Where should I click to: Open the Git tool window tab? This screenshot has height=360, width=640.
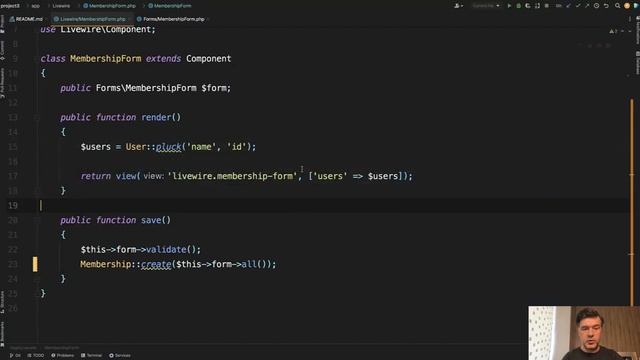[x=15, y=356]
